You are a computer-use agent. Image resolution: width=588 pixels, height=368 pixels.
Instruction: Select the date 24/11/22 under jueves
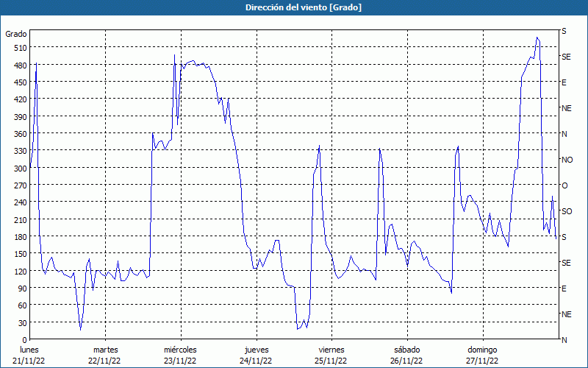point(256,361)
